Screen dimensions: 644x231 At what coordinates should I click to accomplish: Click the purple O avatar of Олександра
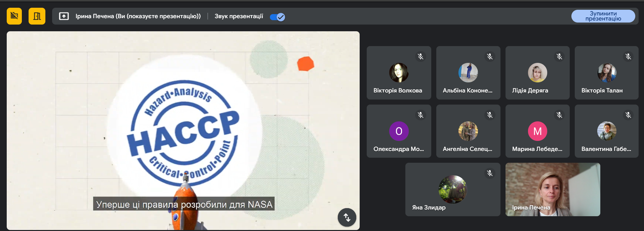[399, 131]
